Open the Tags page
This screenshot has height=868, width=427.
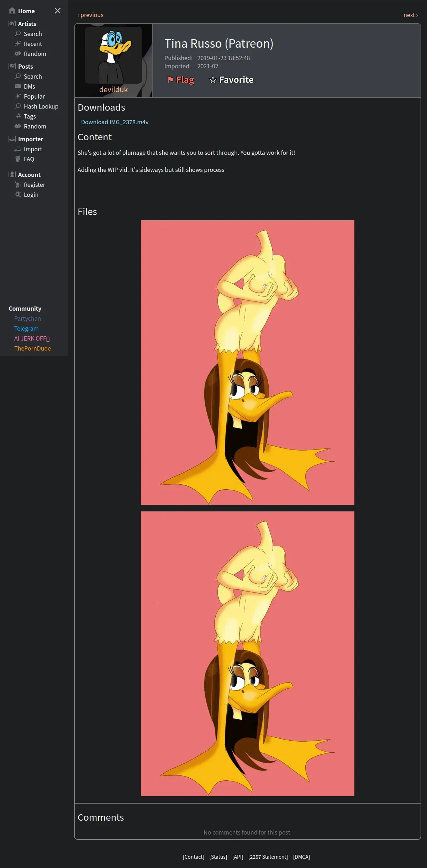pyautogui.click(x=30, y=116)
